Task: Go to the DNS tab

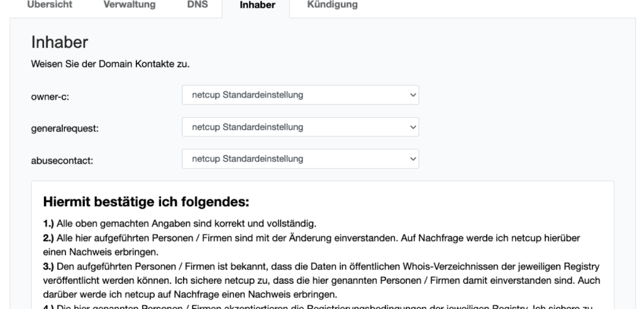Action: pyautogui.click(x=197, y=5)
